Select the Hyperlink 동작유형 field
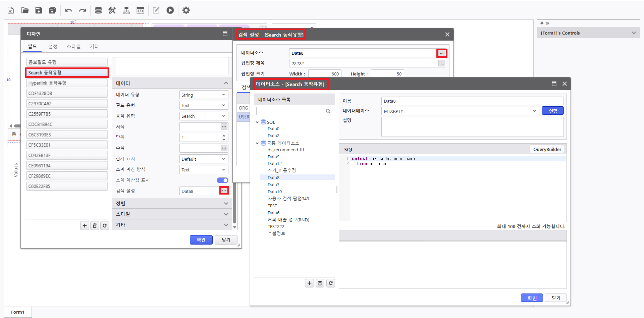Image resolution: width=644 pixels, height=318 pixels. pyautogui.click(x=67, y=83)
